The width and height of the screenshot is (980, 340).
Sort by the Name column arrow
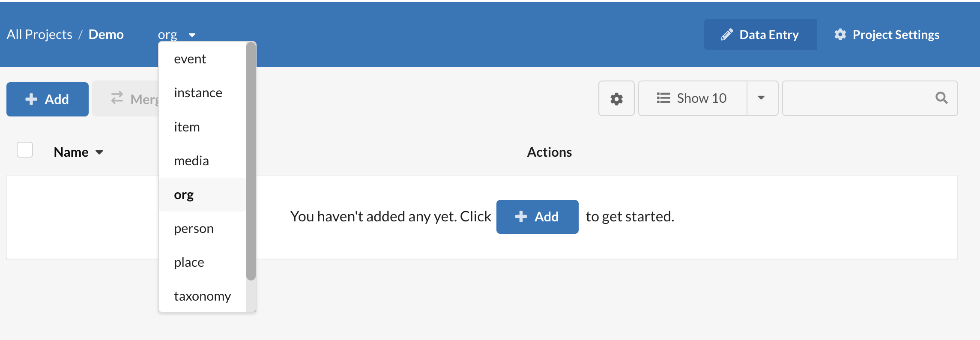pos(99,152)
